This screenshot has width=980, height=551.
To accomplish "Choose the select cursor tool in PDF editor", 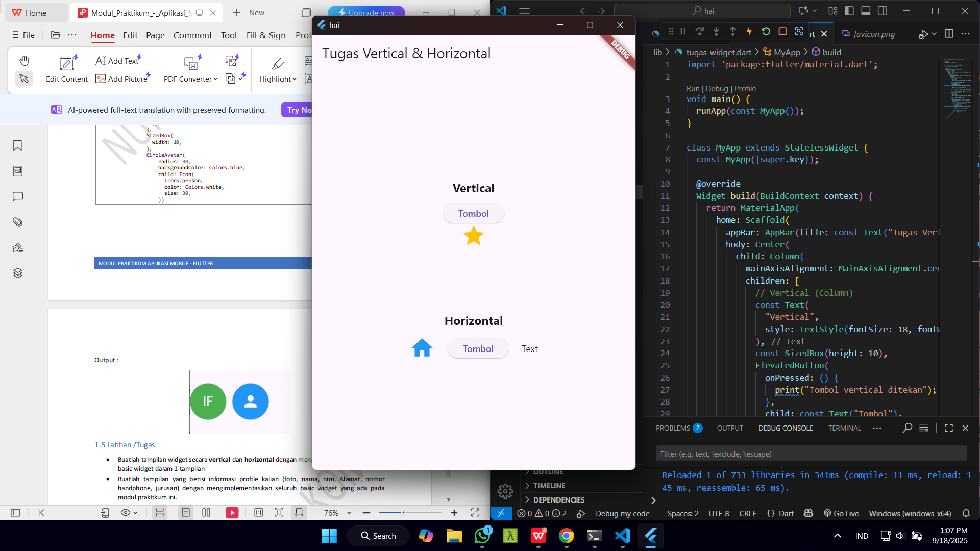I will pos(24,79).
